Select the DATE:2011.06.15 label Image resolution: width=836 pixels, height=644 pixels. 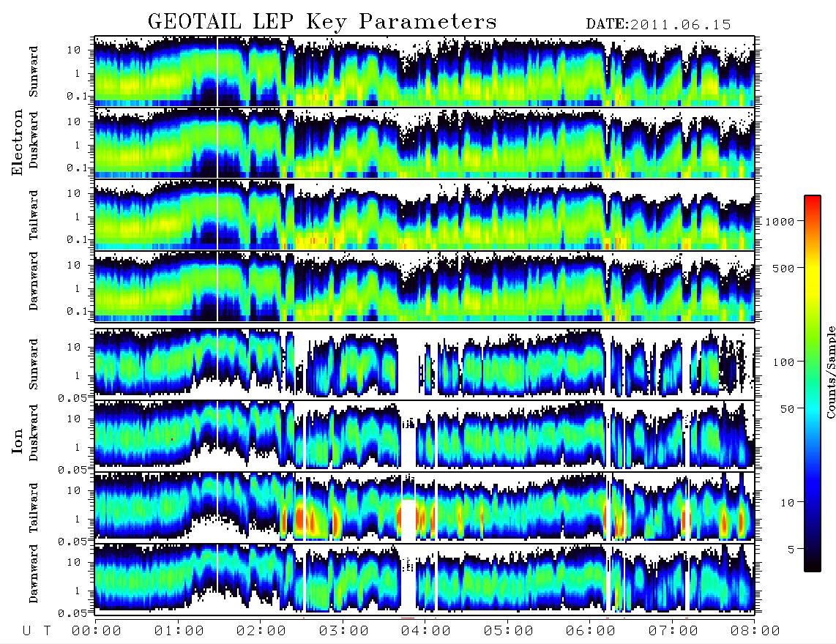[658, 25]
